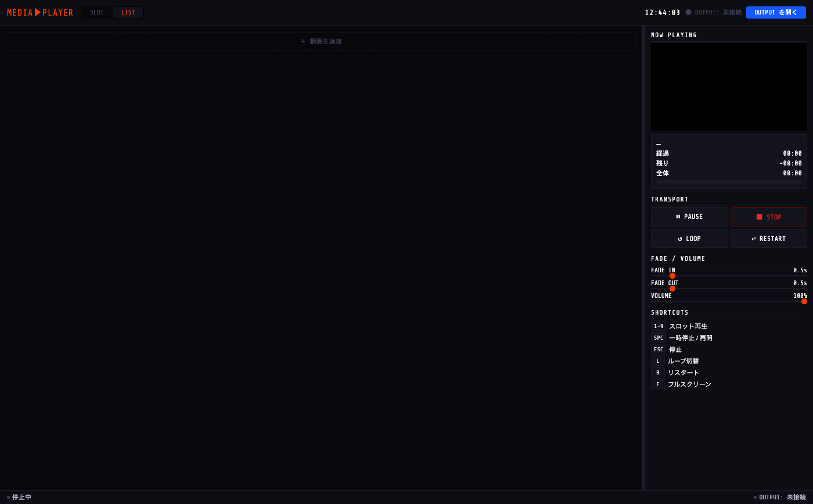Click the plus icon next to 動画を追加
Image resolution: width=813 pixels, height=504 pixels.
pos(303,41)
